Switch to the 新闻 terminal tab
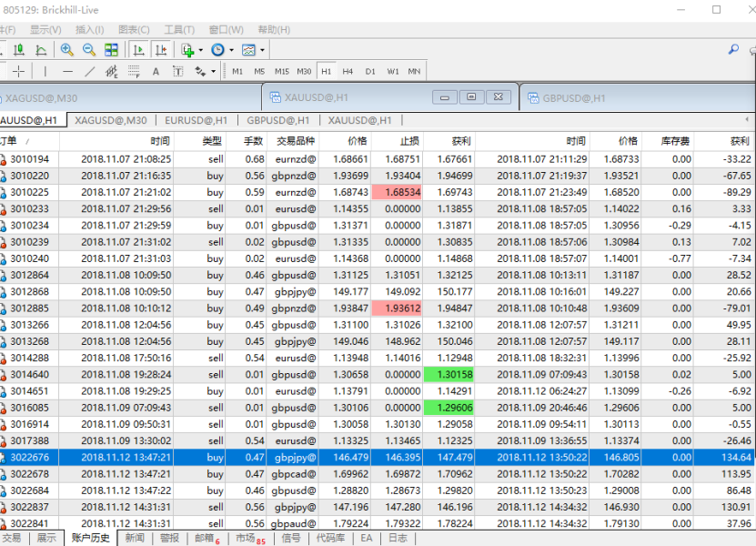The image size is (756, 546). (x=135, y=538)
